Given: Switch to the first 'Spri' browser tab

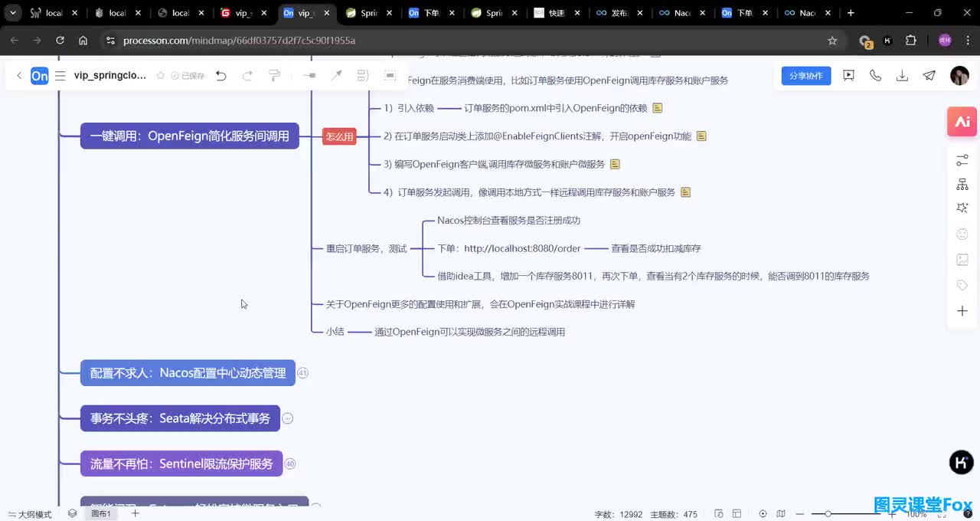Looking at the screenshot, I should (x=369, y=13).
